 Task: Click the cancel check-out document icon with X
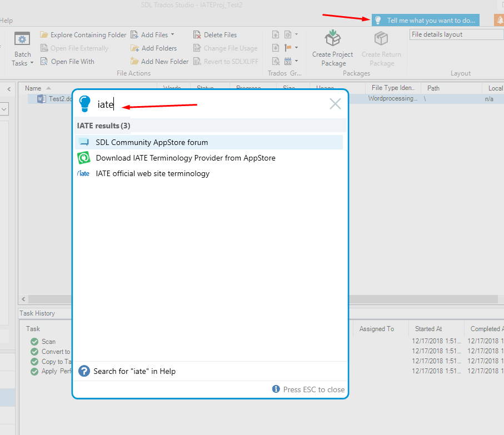tap(276, 61)
